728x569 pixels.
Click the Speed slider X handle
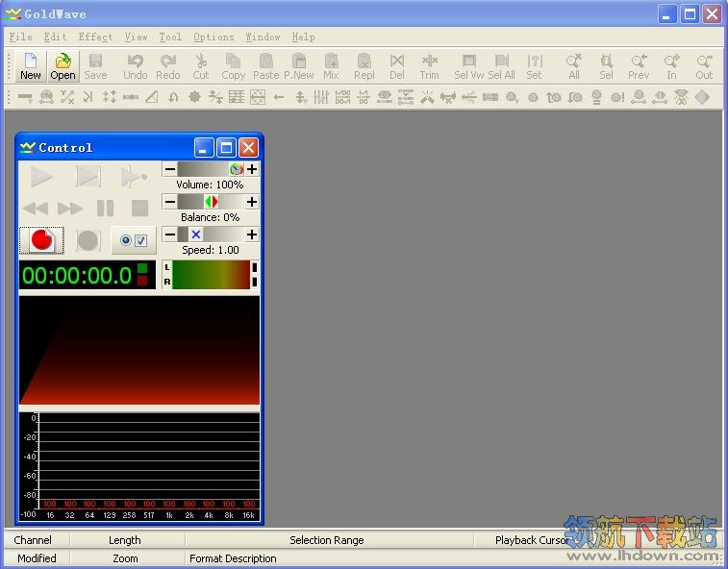pos(196,235)
